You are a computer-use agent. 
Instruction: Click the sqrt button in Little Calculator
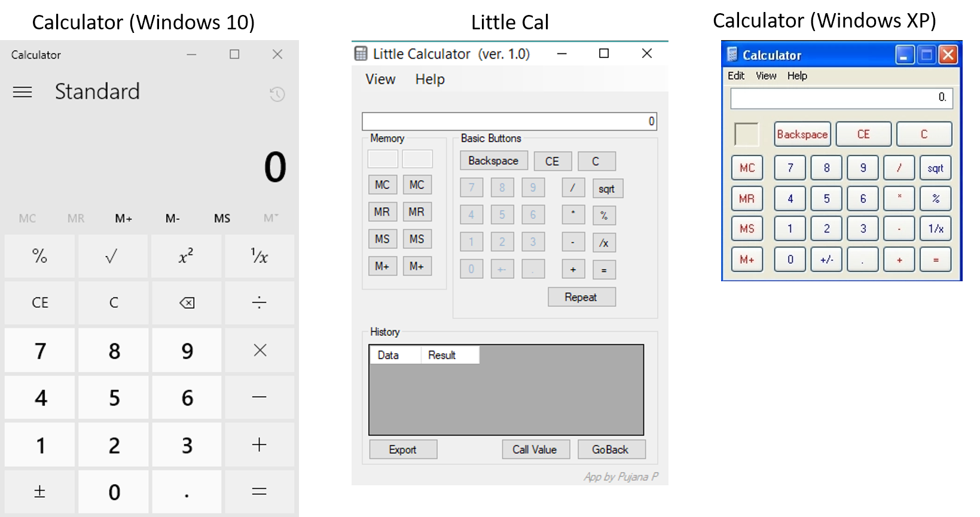[x=607, y=188]
